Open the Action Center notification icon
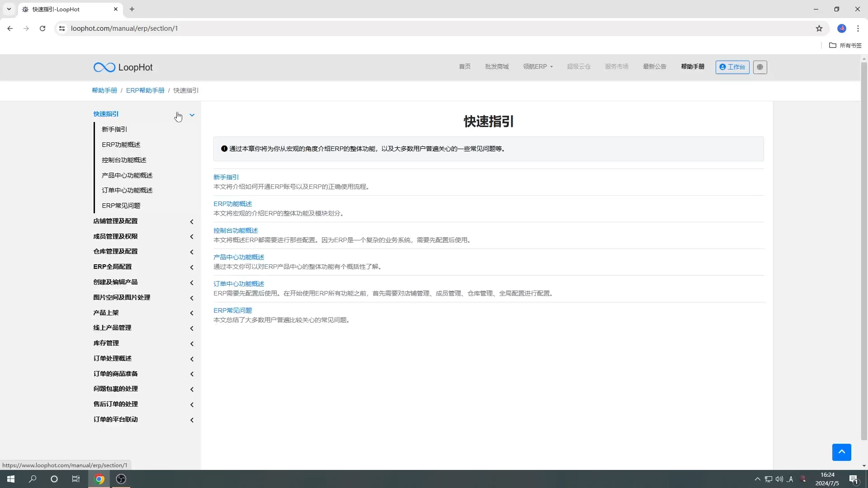The width and height of the screenshot is (868, 488). 854,480
